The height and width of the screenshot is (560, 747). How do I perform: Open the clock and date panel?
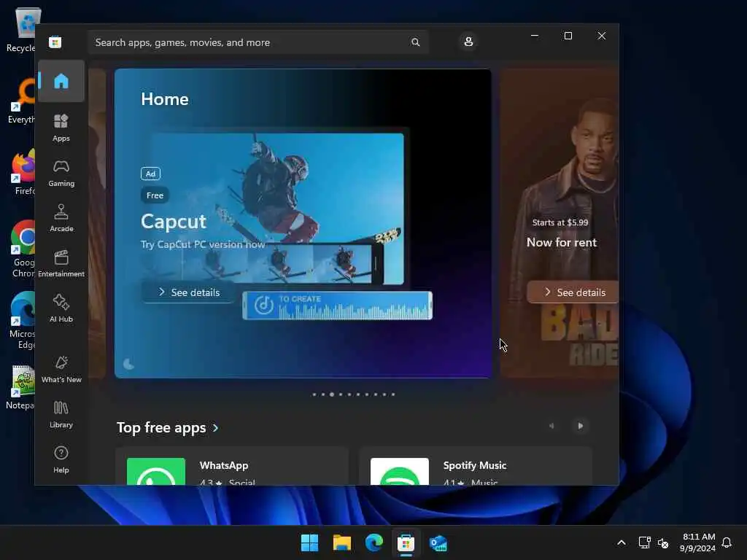coord(697,542)
